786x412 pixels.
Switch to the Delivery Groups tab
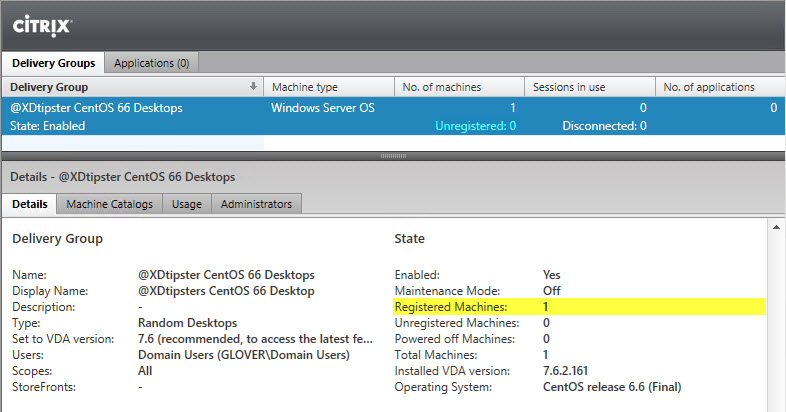click(53, 63)
